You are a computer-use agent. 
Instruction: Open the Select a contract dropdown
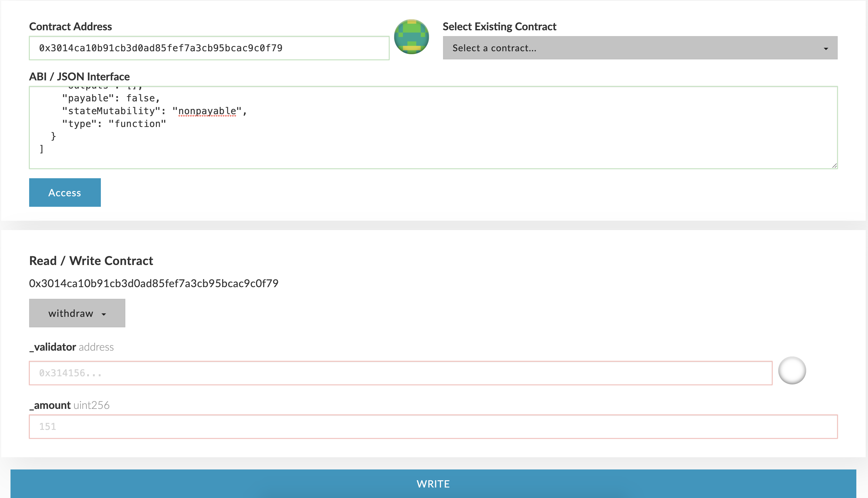click(x=639, y=48)
